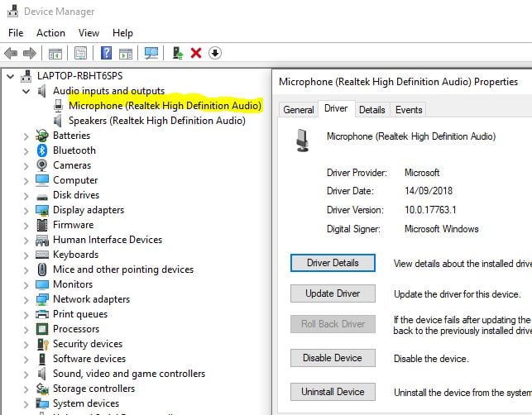Click the Keyboards category icon

pos(42,255)
